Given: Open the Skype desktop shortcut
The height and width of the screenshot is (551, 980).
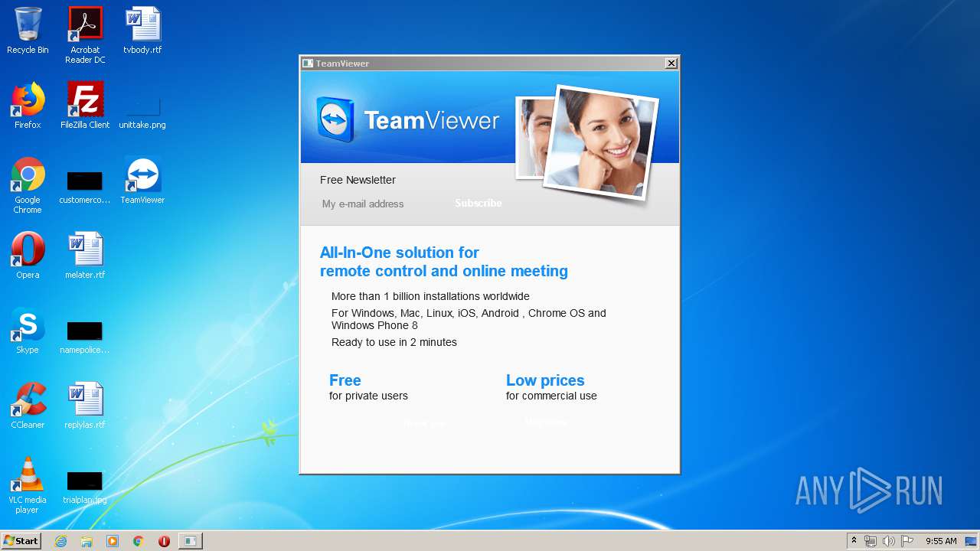Looking at the screenshot, I should click(28, 331).
